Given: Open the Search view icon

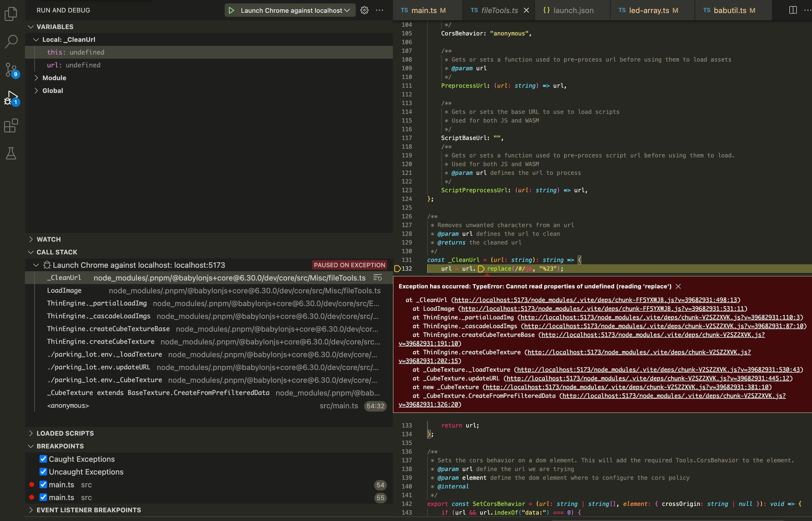Looking at the screenshot, I should point(11,41).
